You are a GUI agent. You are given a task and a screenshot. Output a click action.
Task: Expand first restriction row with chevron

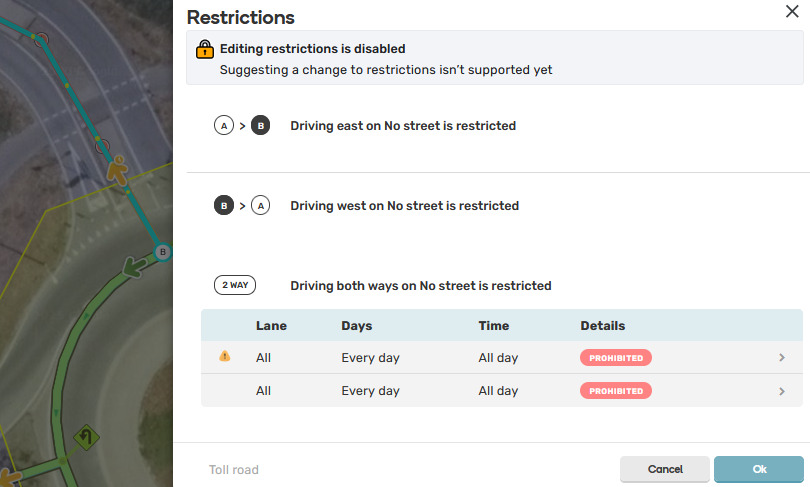point(781,357)
